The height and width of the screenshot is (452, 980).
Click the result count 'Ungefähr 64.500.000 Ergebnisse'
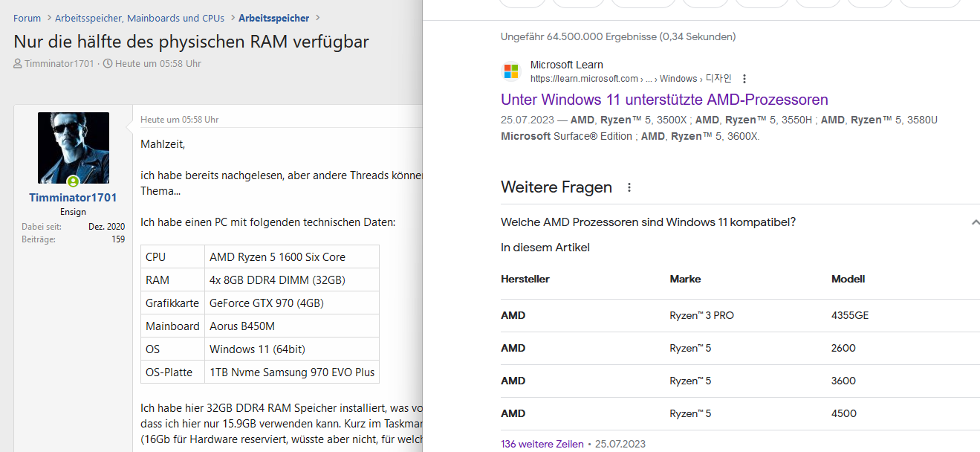pyautogui.click(x=578, y=36)
